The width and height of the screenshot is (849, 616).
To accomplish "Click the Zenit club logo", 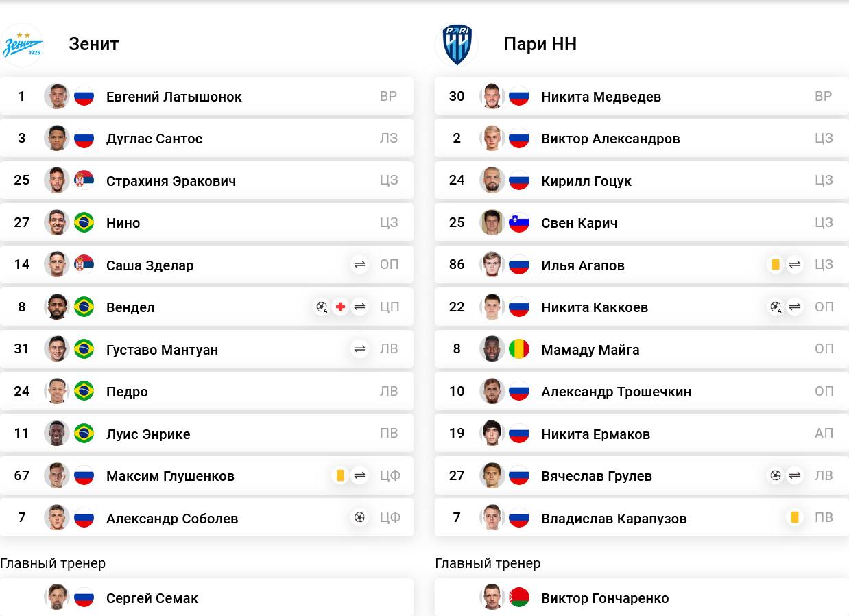I will tap(22, 45).
